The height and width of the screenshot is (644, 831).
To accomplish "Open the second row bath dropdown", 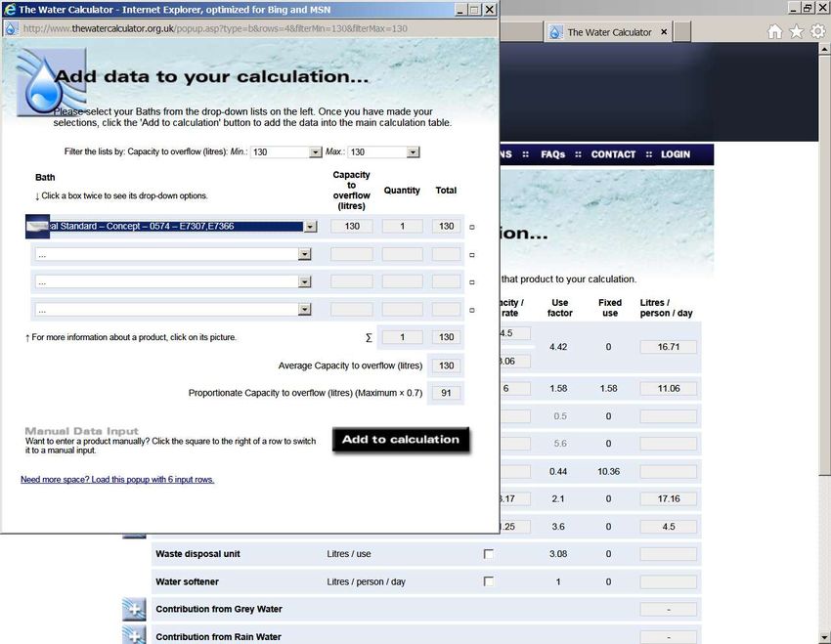I will 304,255.
